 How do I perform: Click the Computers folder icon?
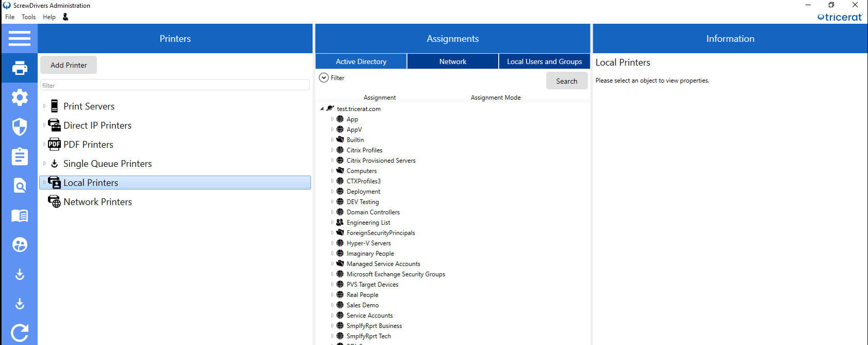340,170
